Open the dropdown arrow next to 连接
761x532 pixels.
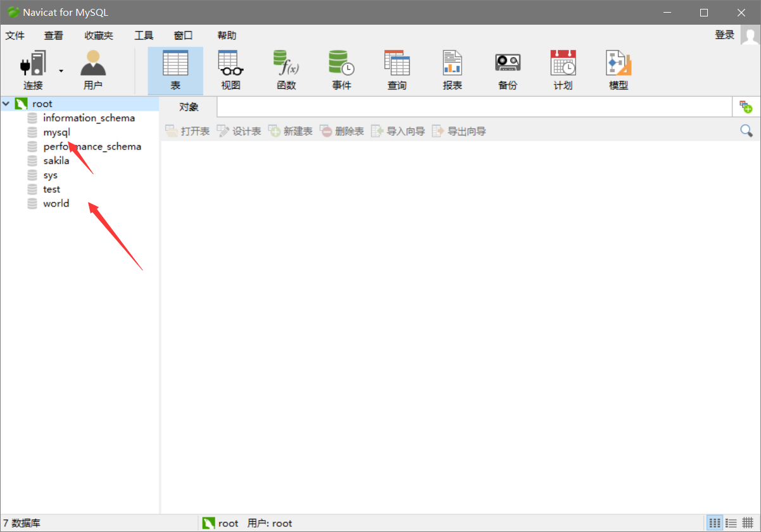point(61,70)
